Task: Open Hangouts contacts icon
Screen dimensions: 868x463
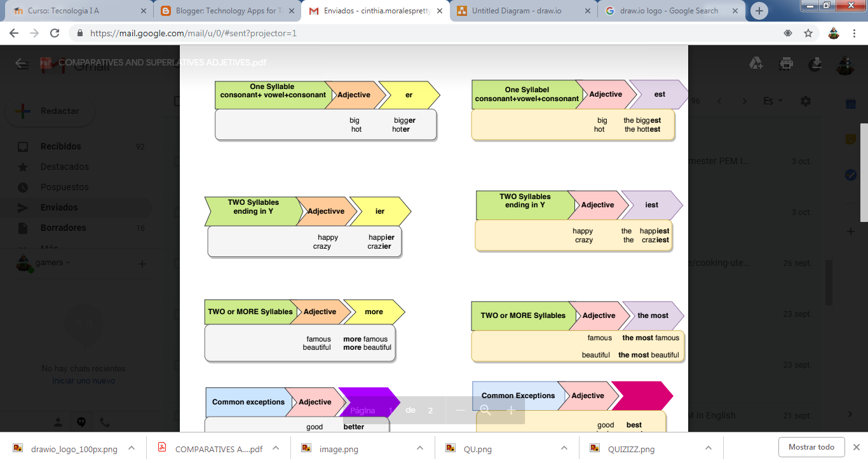Action: (58, 422)
